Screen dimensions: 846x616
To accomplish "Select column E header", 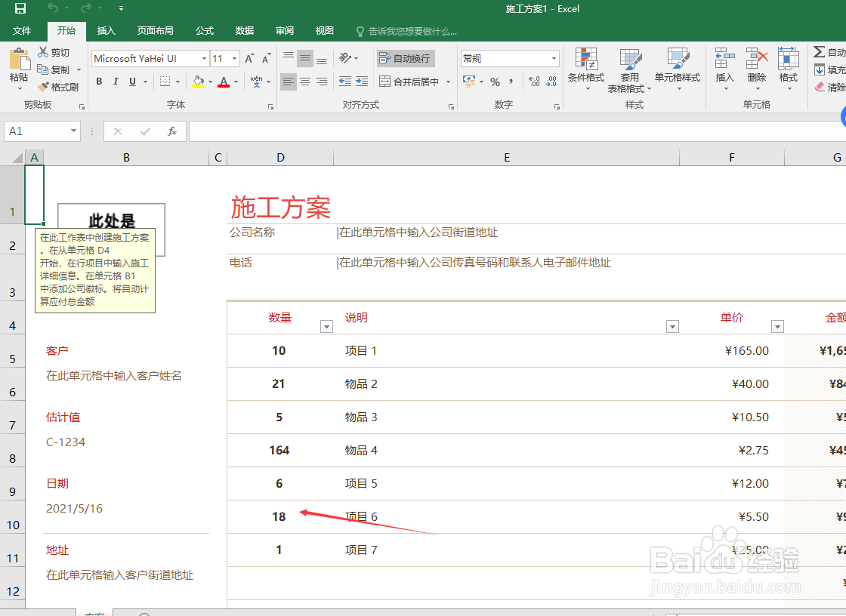I will (x=507, y=158).
